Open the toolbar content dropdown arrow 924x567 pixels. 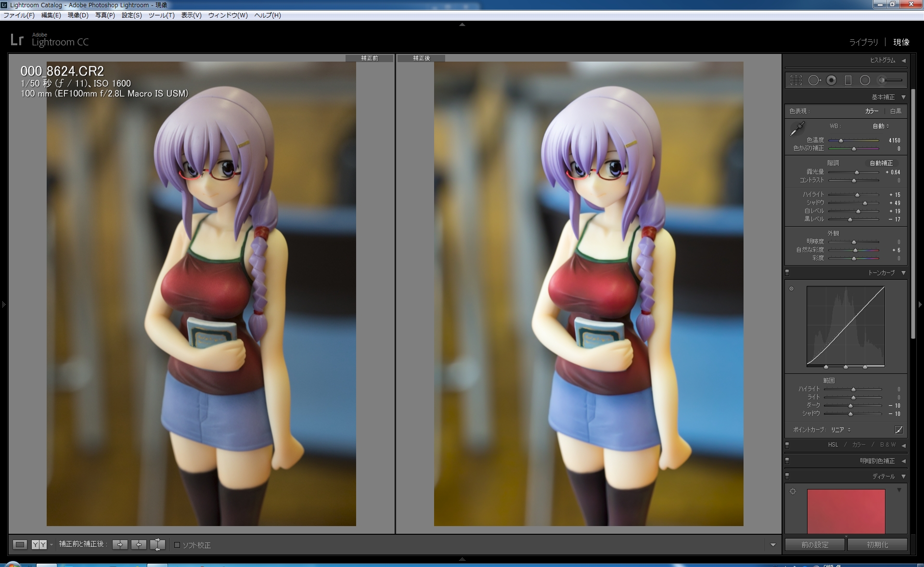(773, 545)
